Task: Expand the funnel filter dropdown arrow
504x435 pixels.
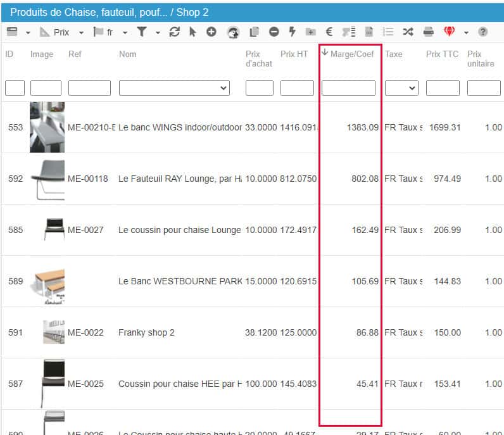Action: tap(158, 32)
